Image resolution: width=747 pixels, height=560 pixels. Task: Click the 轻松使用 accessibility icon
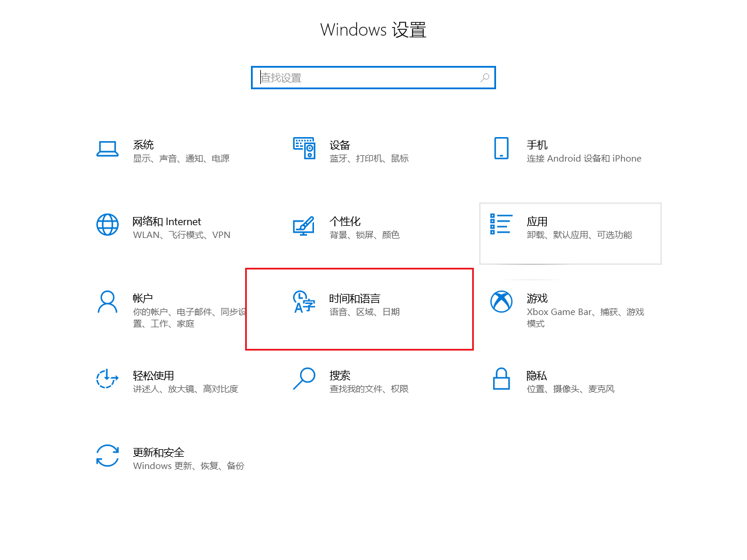pos(107,379)
